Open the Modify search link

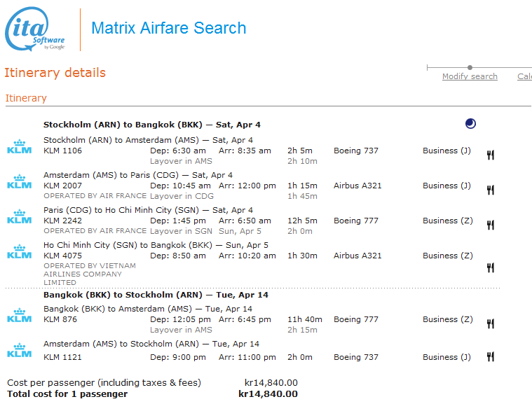(470, 76)
